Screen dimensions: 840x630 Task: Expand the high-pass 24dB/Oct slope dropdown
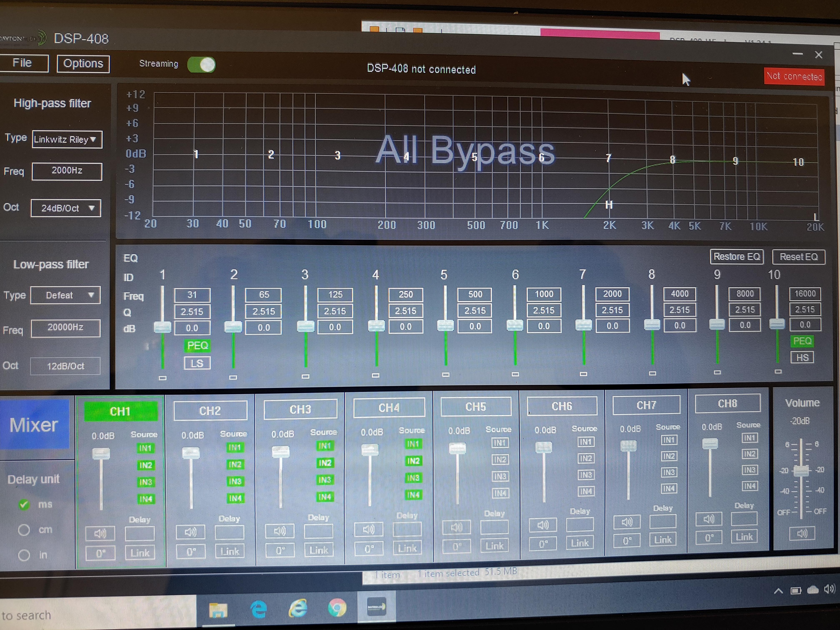coord(66,208)
